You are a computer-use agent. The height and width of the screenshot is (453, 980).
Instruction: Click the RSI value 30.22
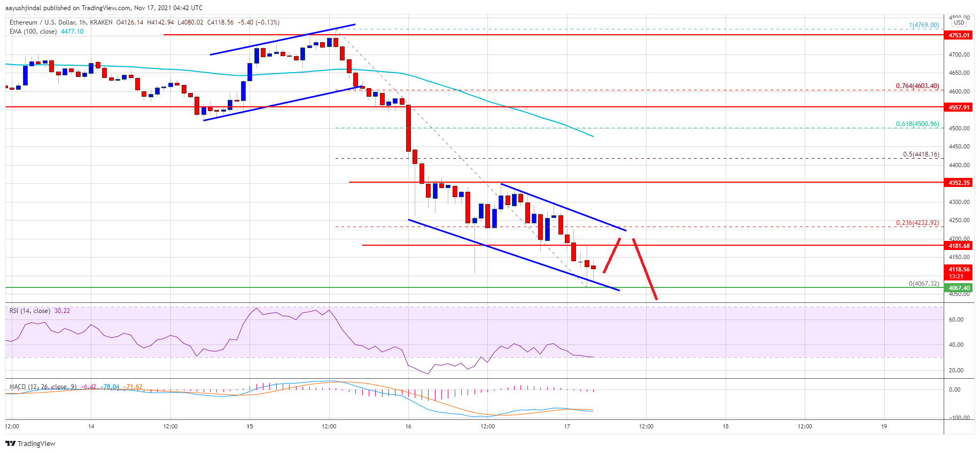pyautogui.click(x=62, y=311)
